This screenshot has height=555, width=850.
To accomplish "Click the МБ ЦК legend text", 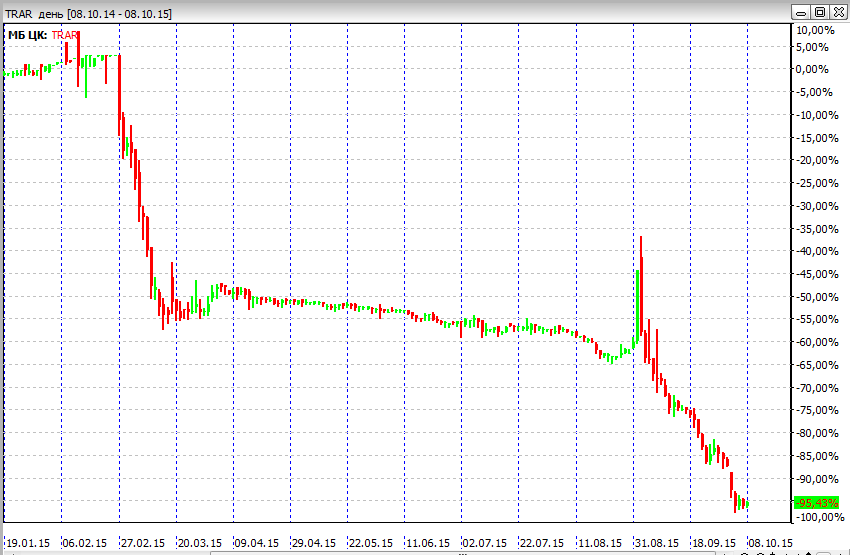I will tap(27, 35).
